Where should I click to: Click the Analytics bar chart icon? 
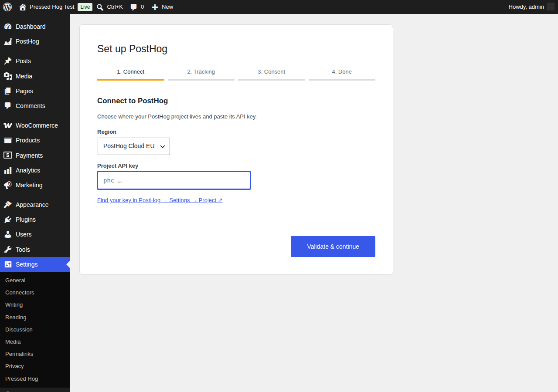coord(8,170)
